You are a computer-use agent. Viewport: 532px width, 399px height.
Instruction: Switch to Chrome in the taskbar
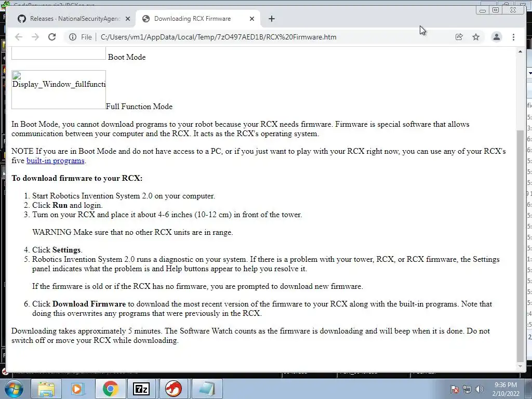tap(110, 389)
